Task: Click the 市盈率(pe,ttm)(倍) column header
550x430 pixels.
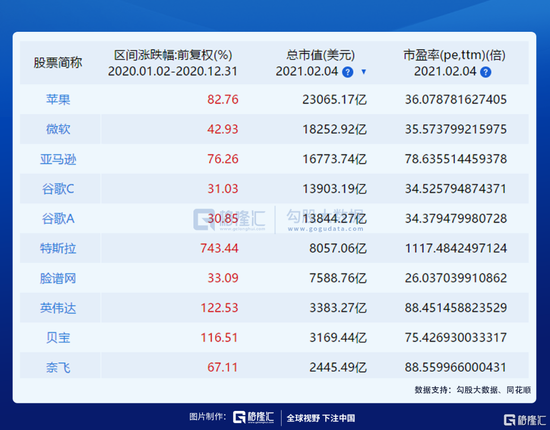Action: point(454,55)
